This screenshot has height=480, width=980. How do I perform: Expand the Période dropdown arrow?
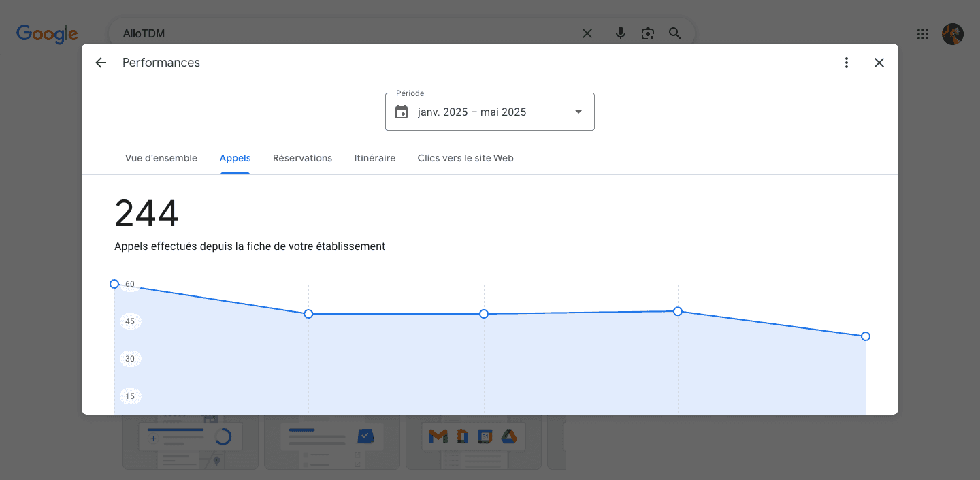(578, 112)
